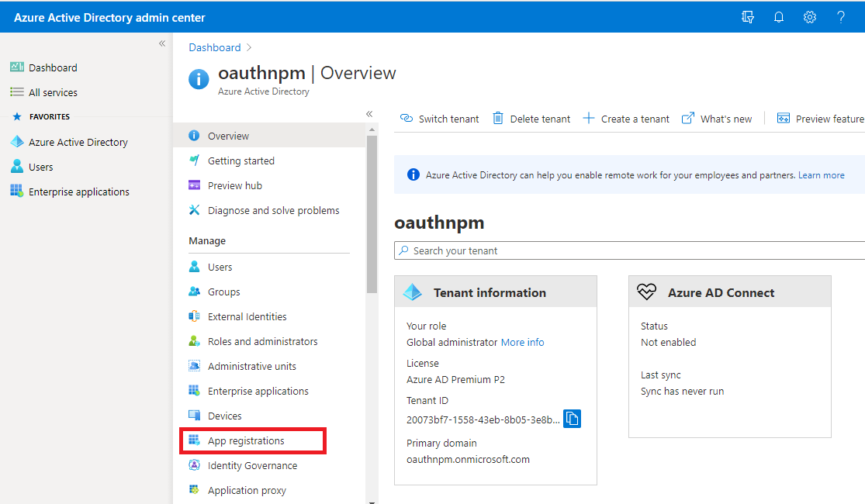Viewport: 865px width, 504px height.
Task: Collapse the resource menu panel
Action: (369, 114)
